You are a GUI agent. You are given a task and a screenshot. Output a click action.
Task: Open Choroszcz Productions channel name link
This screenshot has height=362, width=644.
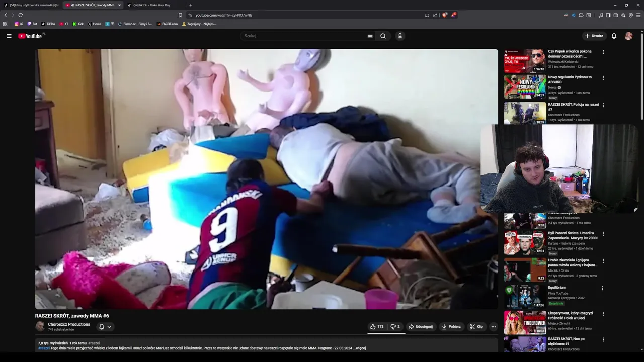[x=69, y=324]
